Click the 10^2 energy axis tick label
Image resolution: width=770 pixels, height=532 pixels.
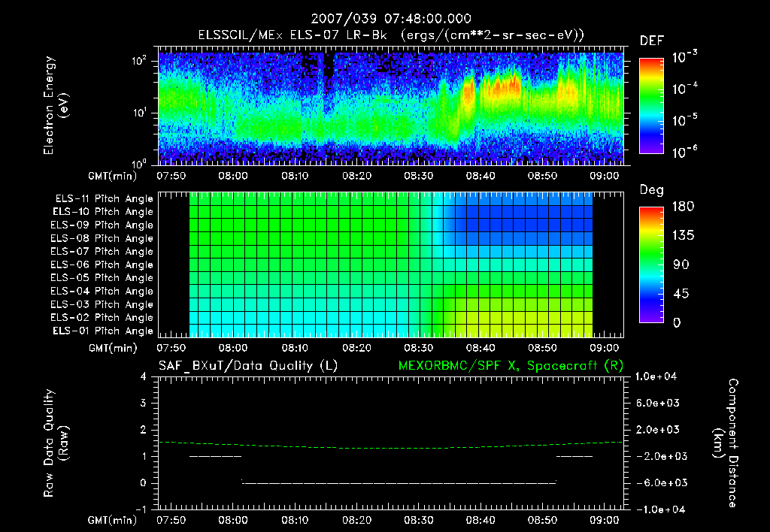[139, 61]
